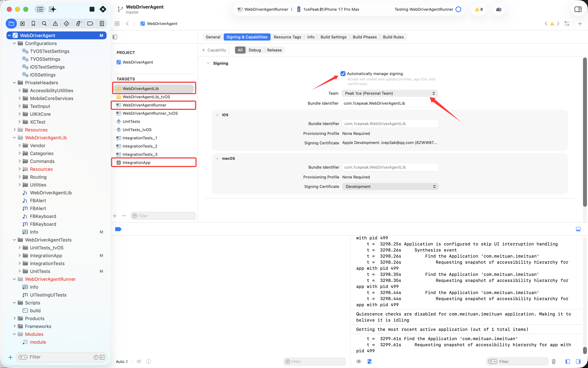Open the Issue navigator warning icon
588x368 pixels.
pos(55,24)
